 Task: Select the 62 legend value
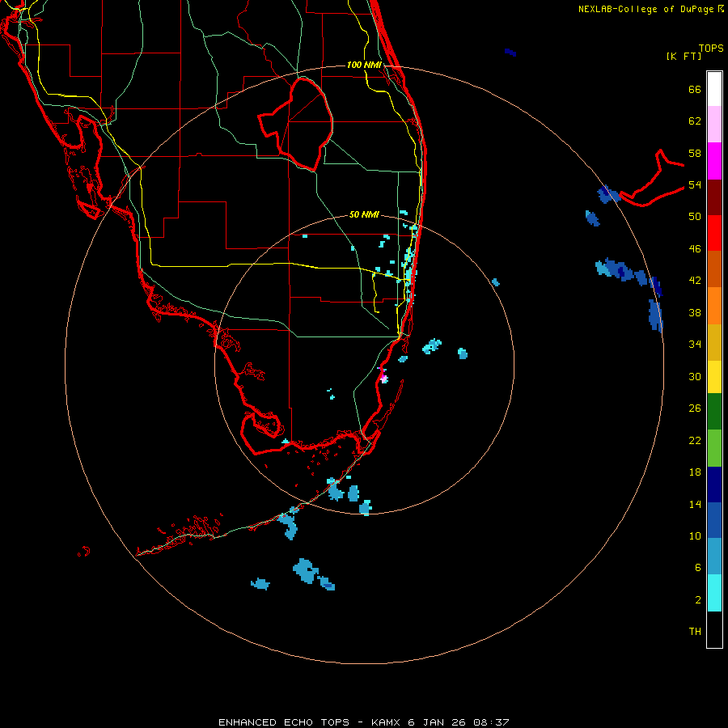695,121
